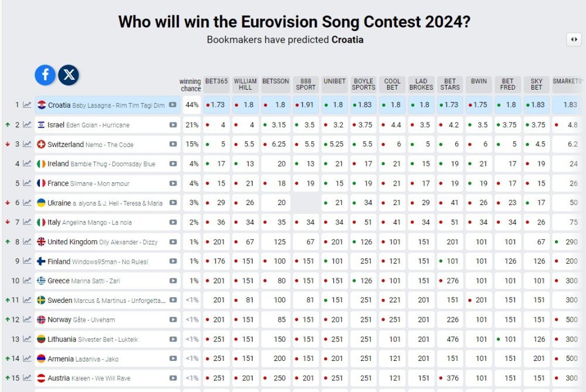Screen dimensions: 586x392
Task: Show the odds trend graph for Ukraine
Action: 27,203
